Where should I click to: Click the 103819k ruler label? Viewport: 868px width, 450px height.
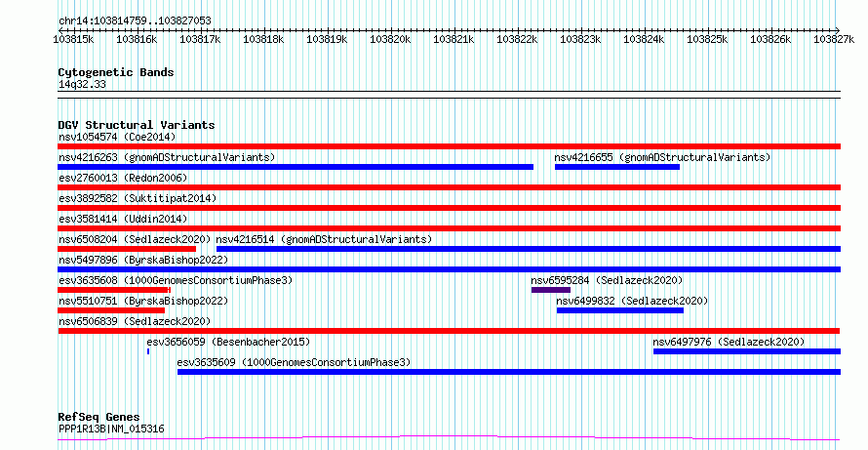click(327, 39)
